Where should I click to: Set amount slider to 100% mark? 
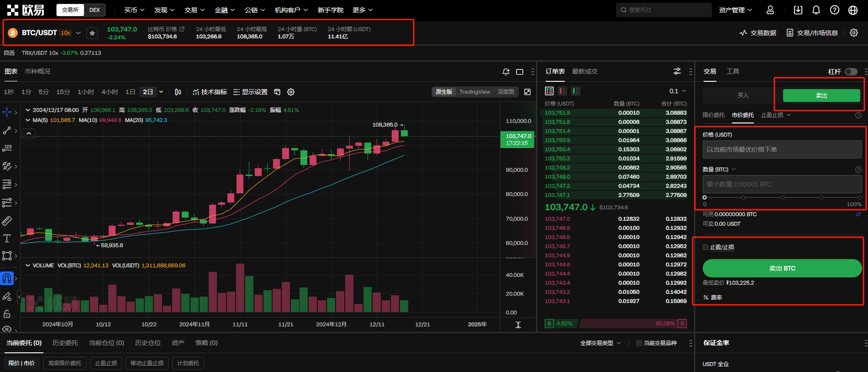pyautogui.click(x=860, y=197)
